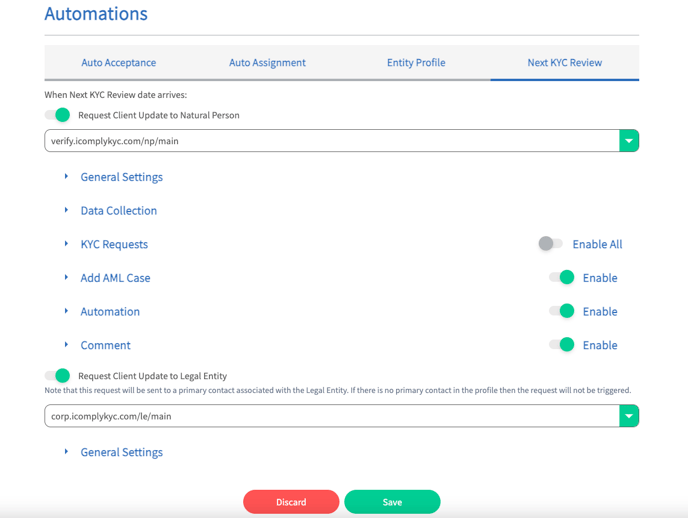Turn on the KYC Requests Enable All toggle
This screenshot has height=518, width=688.
(x=551, y=243)
